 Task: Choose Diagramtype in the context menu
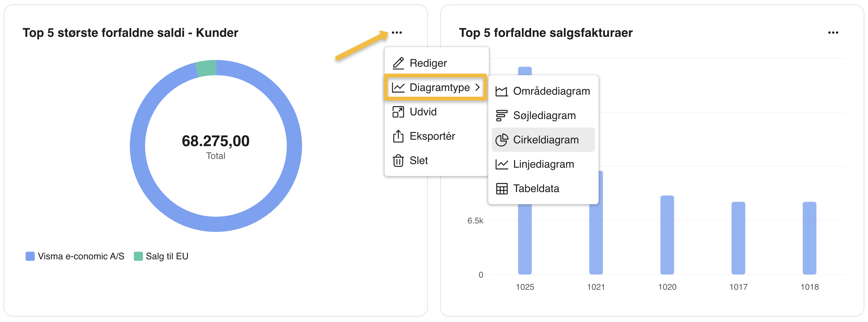coord(439,87)
